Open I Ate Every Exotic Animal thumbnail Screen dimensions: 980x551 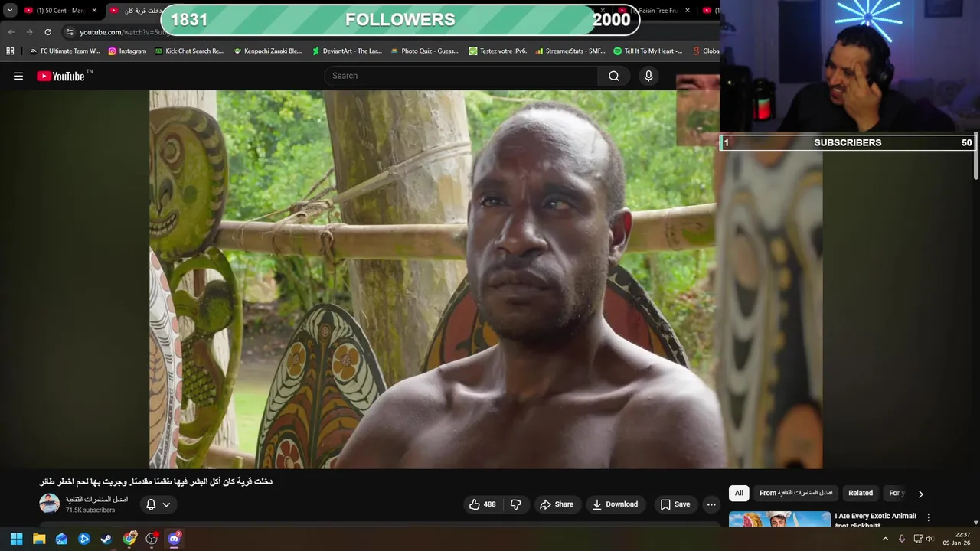pos(779,520)
